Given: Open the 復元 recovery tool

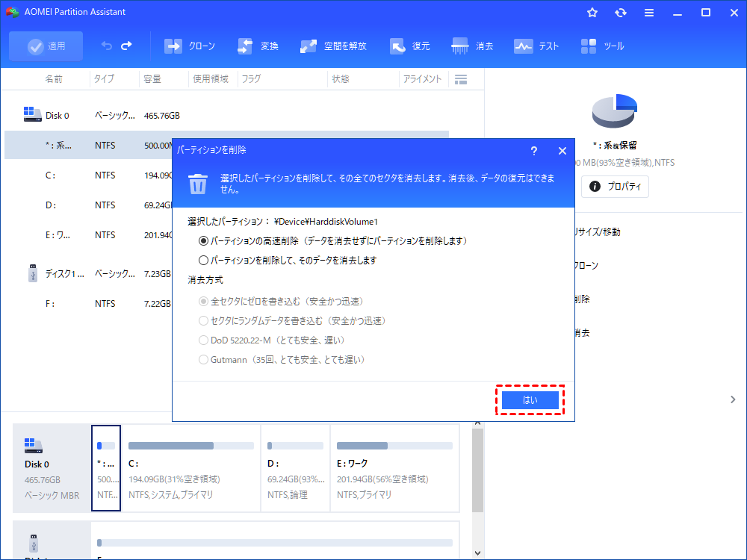Looking at the screenshot, I should (409, 46).
